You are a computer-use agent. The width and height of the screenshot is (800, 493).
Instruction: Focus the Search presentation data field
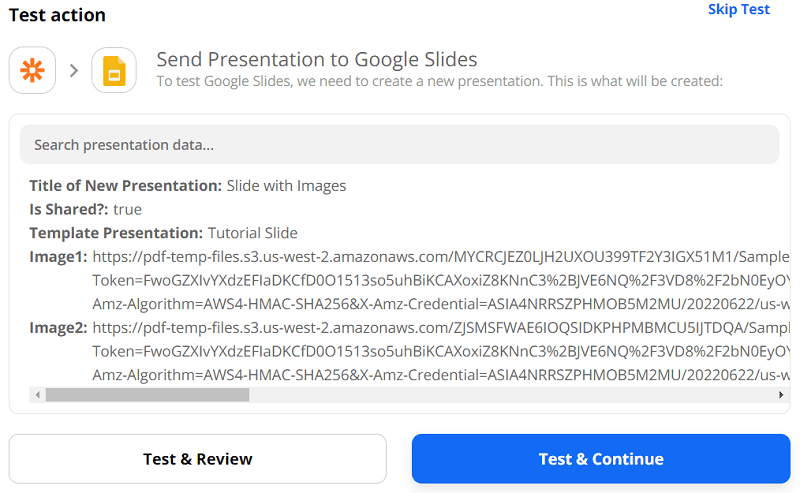(x=399, y=144)
